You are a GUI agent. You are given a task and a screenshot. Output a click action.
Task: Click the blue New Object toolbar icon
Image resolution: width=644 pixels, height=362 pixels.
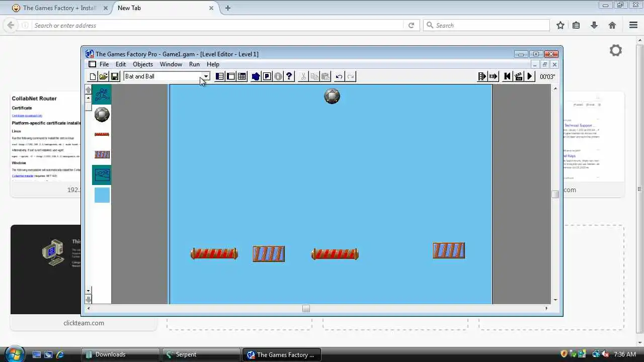click(x=256, y=76)
